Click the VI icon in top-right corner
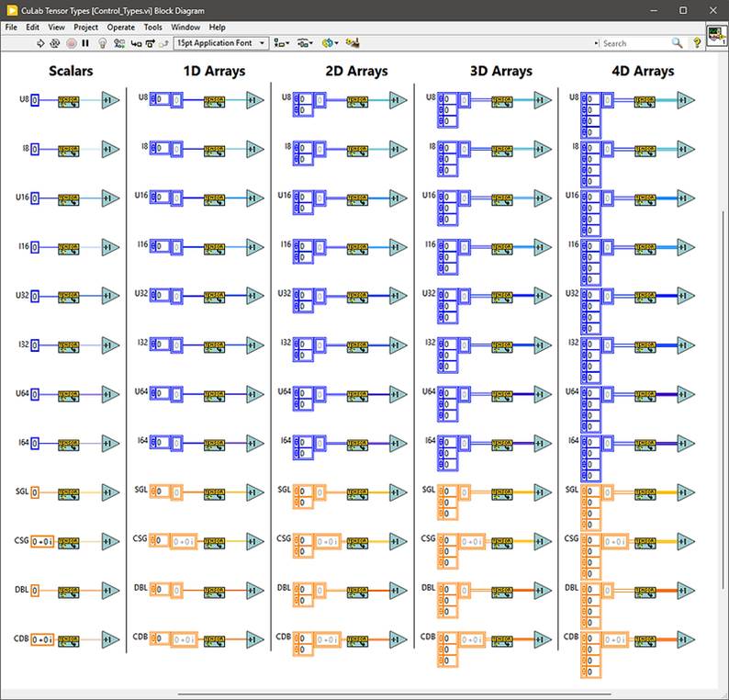Viewport: 729px width, 700px height. (x=716, y=35)
